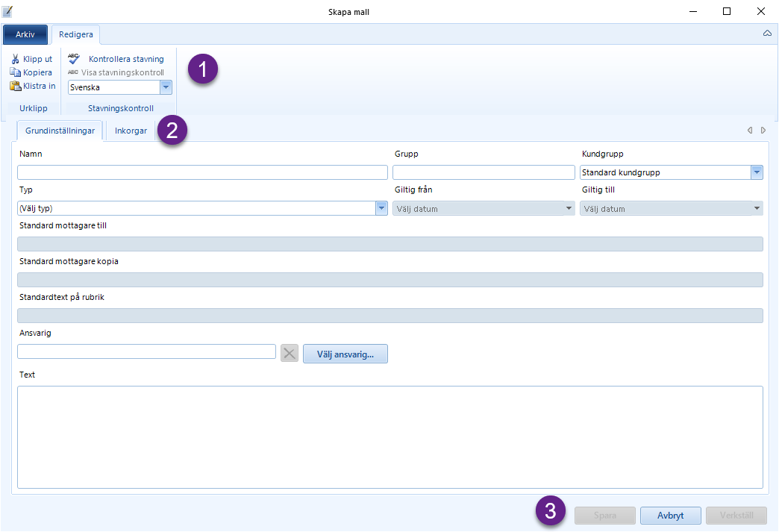This screenshot has width=779, height=532.
Task: Click the Standard mottagare kopia field
Action: click(x=390, y=280)
